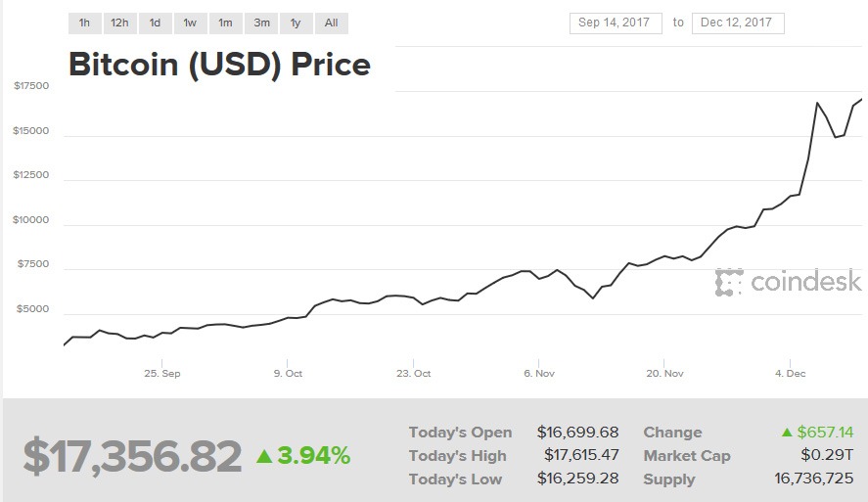Click the Bitcoin (USD) Price title
The image size is (868, 502).
219,65
